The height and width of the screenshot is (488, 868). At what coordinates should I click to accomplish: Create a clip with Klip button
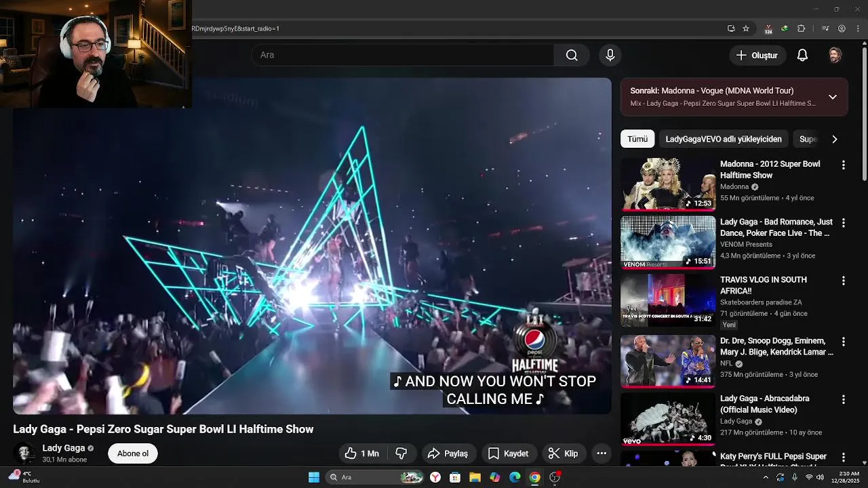click(564, 453)
